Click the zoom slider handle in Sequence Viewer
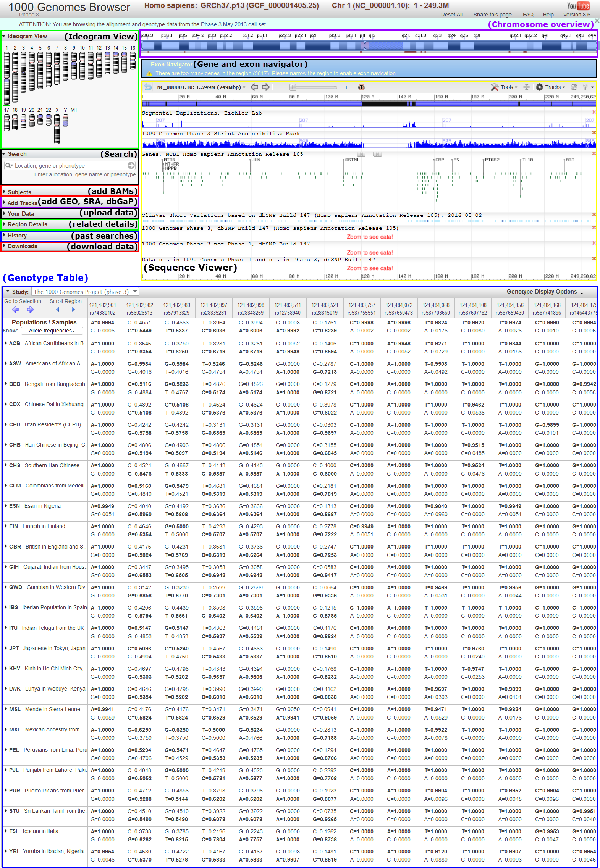This screenshot has height=868, width=600. 293,87
